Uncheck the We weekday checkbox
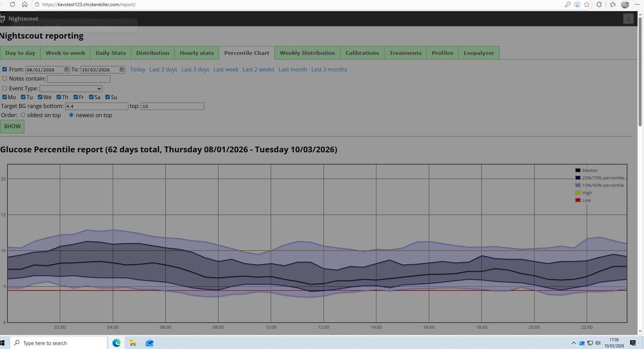The width and height of the screenshot is (644, 349). click(x=40, y=97)
